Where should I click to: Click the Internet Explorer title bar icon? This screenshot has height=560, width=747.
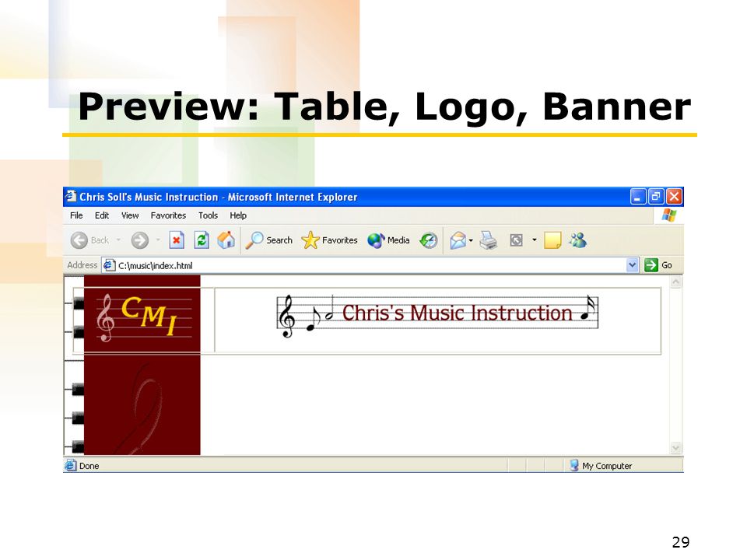[x=71, y=196]
